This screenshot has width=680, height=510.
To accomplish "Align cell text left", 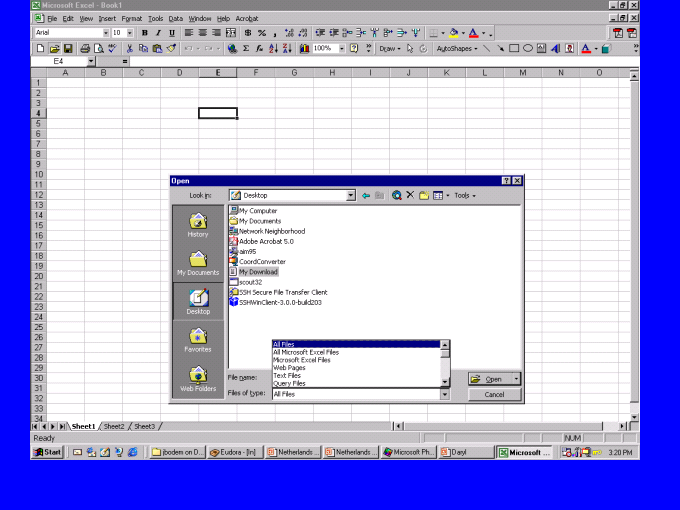I will [189, 33].
